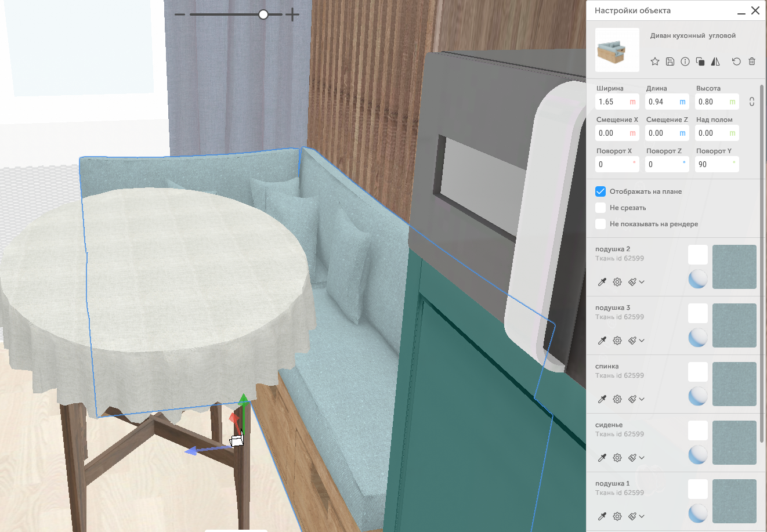This screenshot has width=767, height=532.
Task: Click the zoom slider handle
Action: (x=263, y=15)
